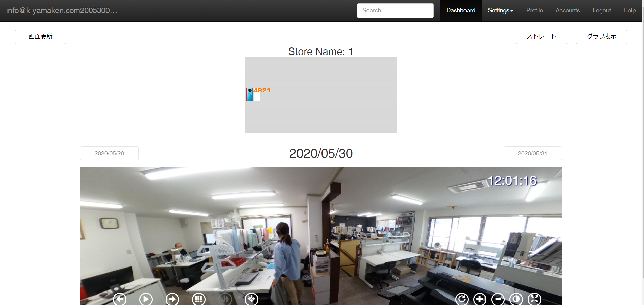Click inside the Search field

tap(395, 10)
